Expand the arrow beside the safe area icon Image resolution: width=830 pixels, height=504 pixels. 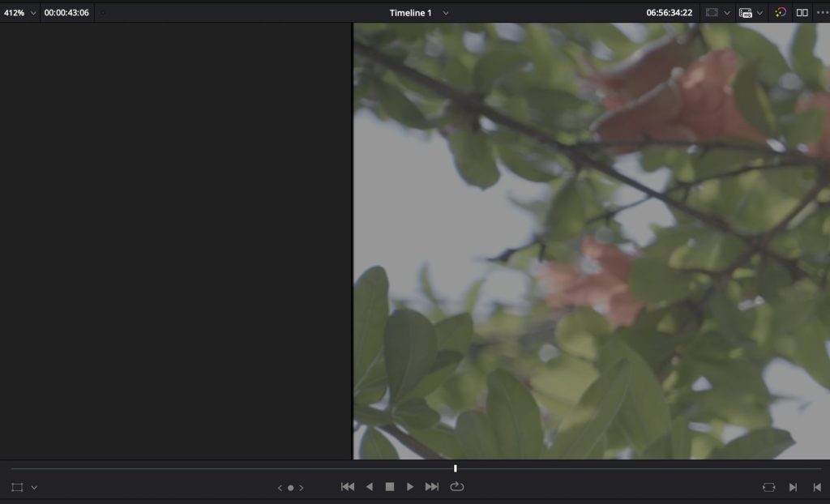(727, 13)
